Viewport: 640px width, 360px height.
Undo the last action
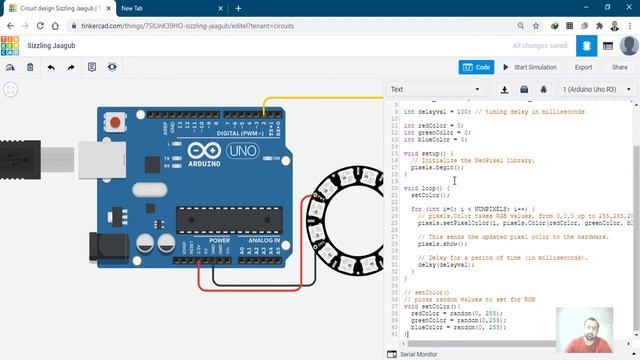pos(51,67)
